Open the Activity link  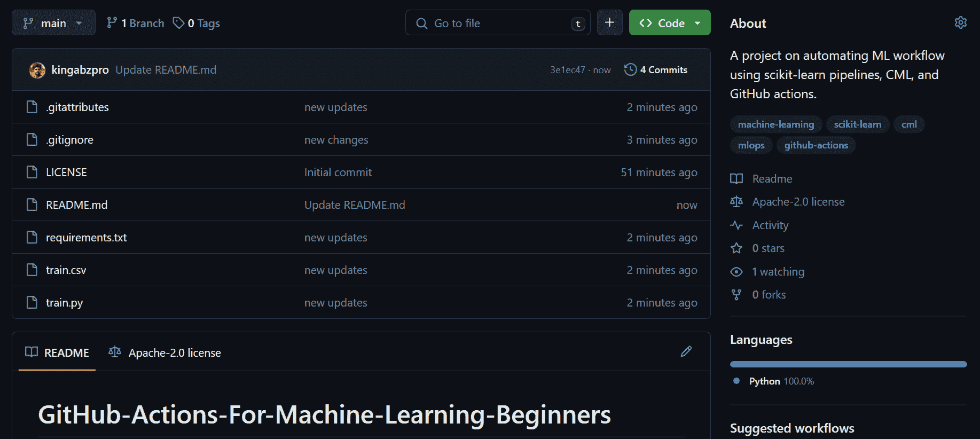(x=770, y=225)
